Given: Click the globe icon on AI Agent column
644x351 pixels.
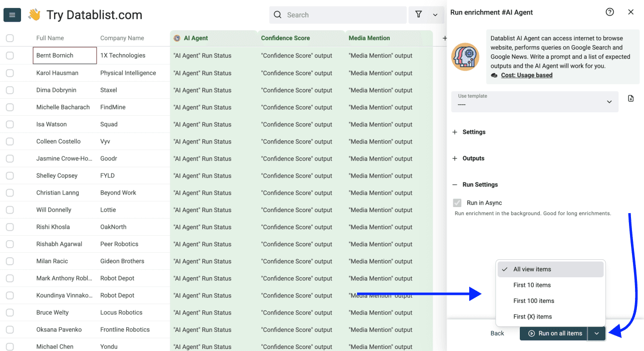Looking at the screenshot, I should (x=176, y=38).
